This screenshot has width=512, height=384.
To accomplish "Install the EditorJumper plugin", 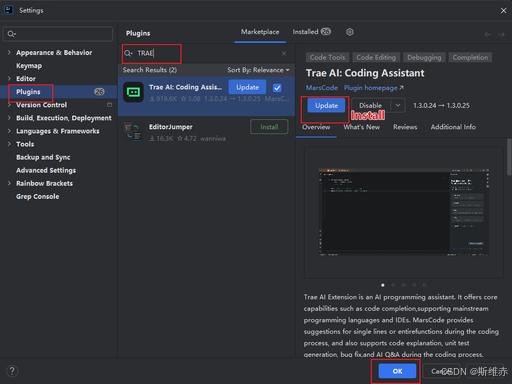I will [269, 127].
